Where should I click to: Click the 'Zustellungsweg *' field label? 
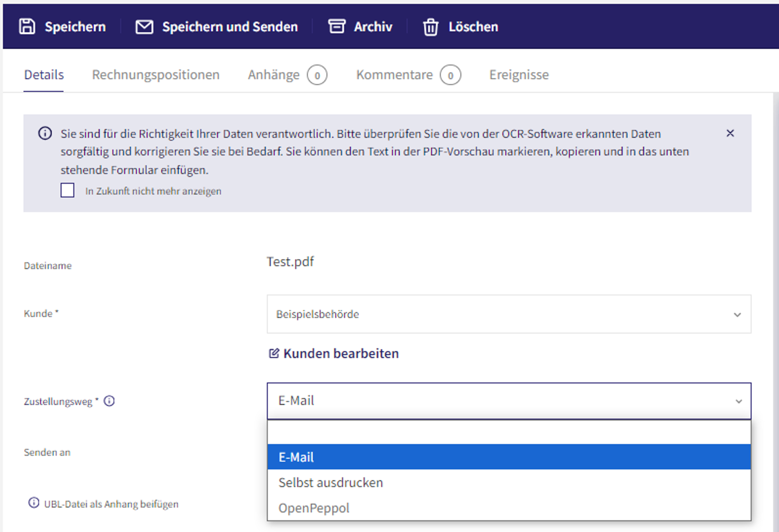(x=61, y=401)
